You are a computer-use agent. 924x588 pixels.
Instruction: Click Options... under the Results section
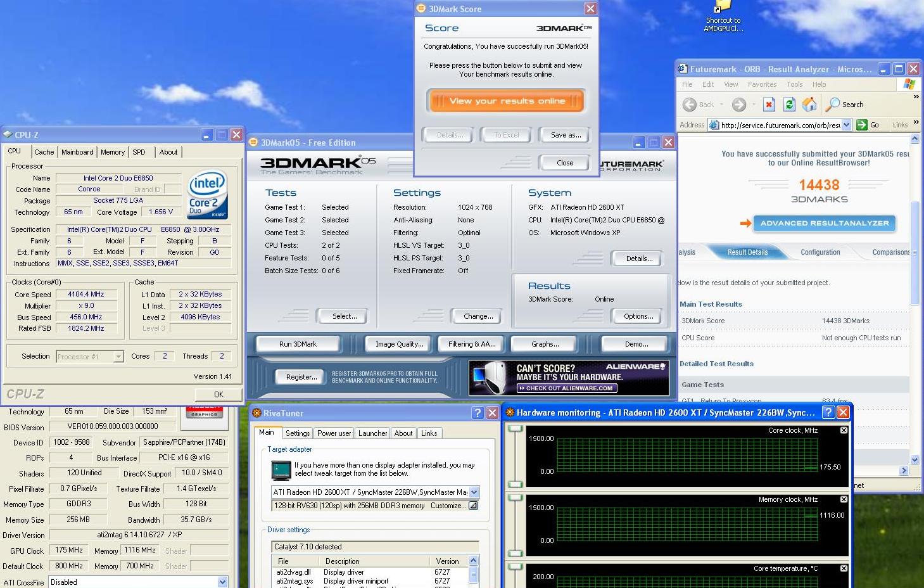(638, 316)
